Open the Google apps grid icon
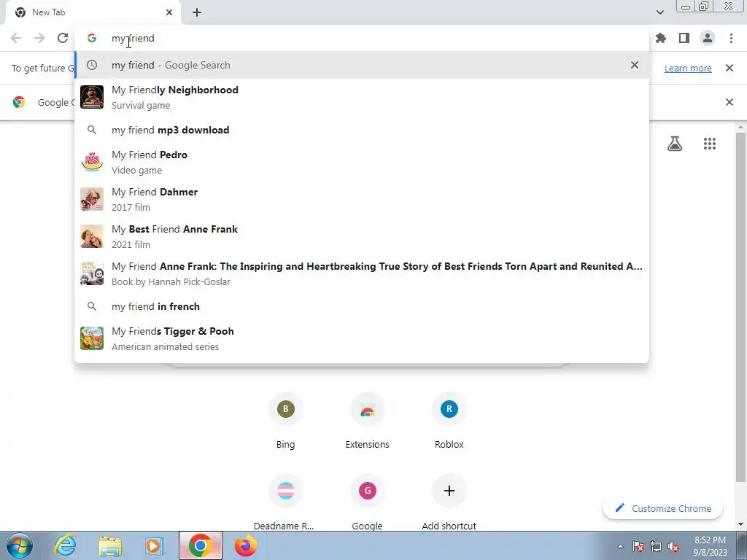Image resolution: width=747 pixels, height=560 pixels. (710, 144)
